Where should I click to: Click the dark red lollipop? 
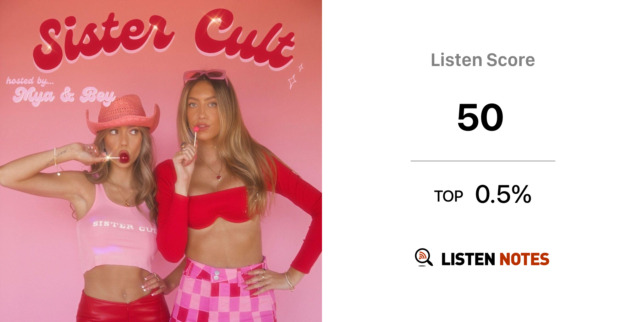pos(124,157)
